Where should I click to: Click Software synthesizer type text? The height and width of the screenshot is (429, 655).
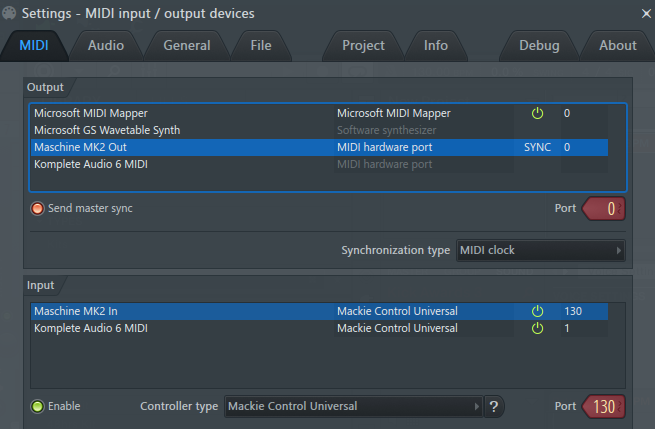coord(386,130)
